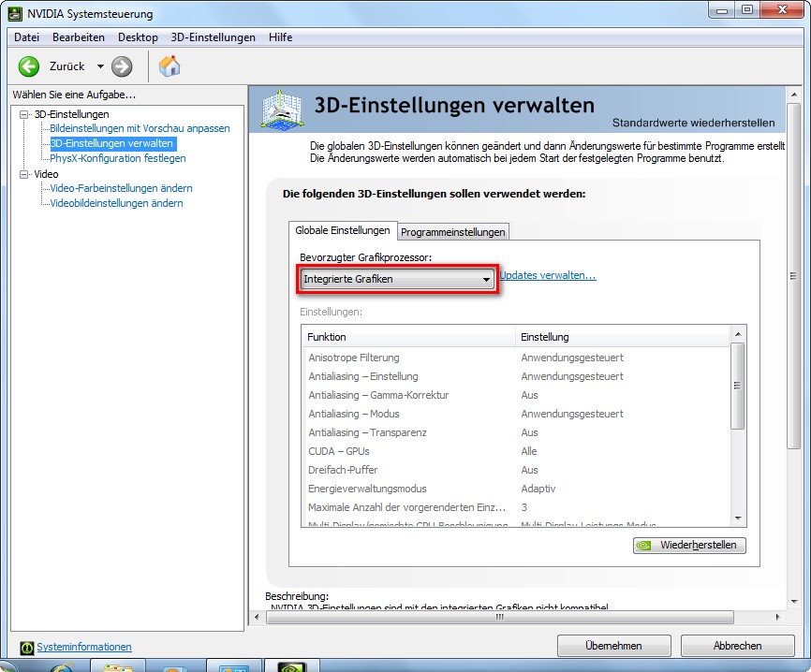Screen dimensions: 811x672
Task: Click the Adaptiv setting value
Action: pos(538,489)
